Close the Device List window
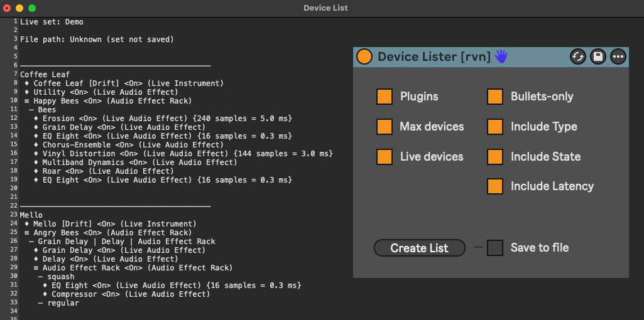Screen dimensions: 644x320 click(7, 8)
